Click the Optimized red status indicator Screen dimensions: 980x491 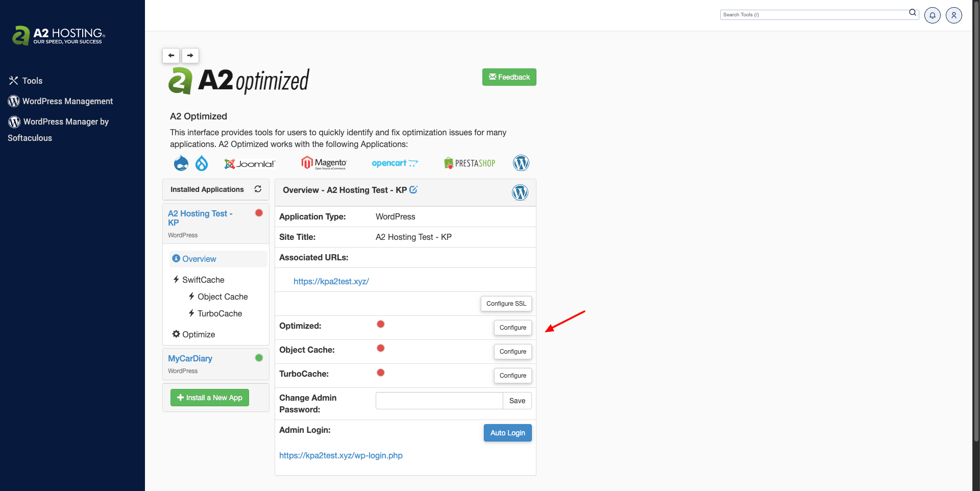click(x=380, y=324)
